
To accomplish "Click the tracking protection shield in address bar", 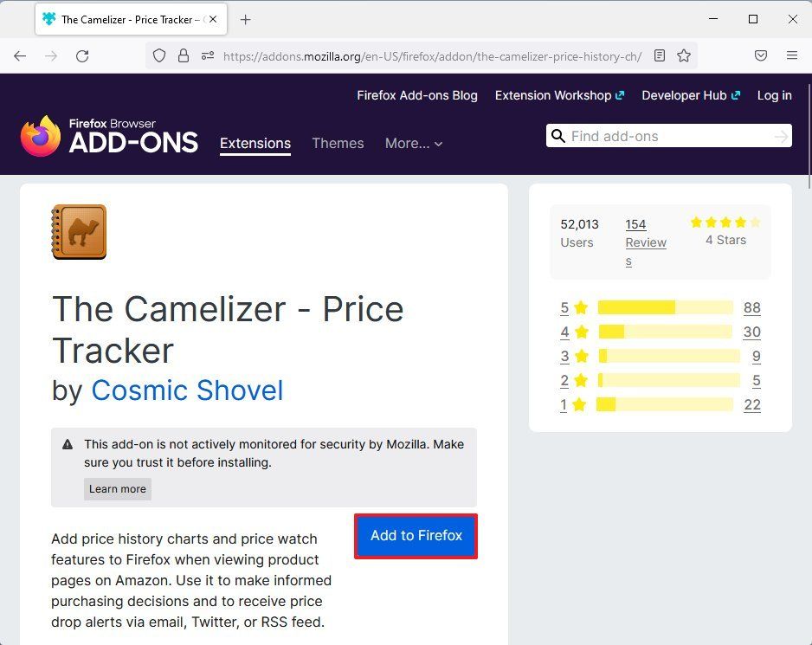I will coord(158,55).
